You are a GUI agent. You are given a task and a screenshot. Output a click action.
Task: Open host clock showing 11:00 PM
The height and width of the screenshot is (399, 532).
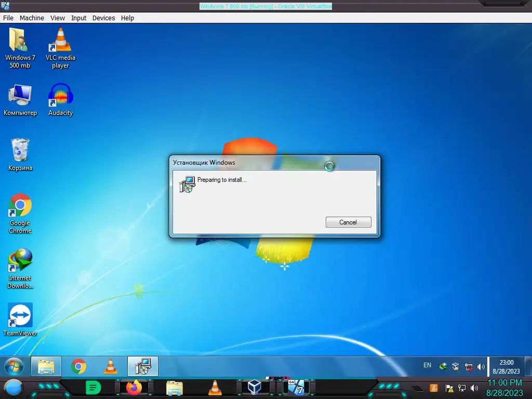(504, 388)
